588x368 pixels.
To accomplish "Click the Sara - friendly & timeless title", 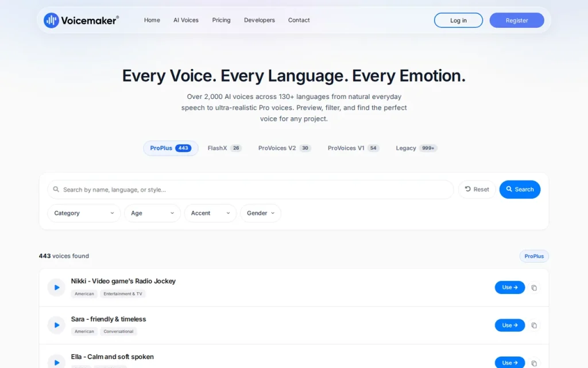I will pos(109,319).
